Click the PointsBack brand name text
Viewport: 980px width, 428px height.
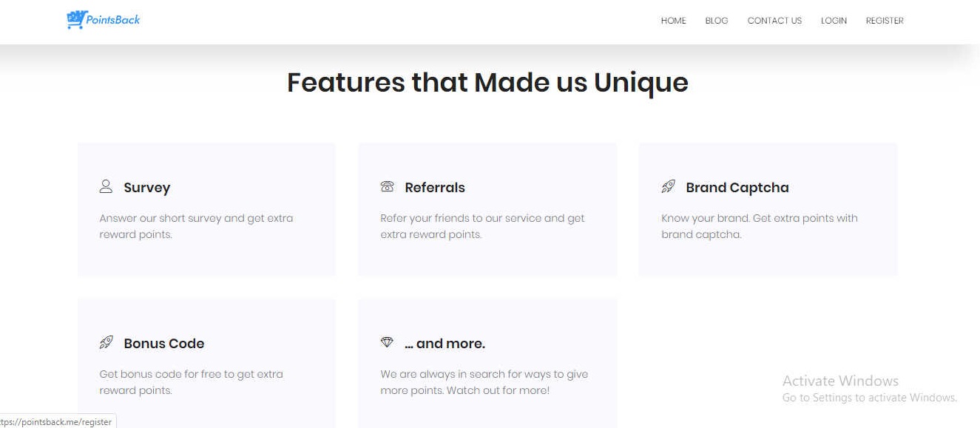113,20
